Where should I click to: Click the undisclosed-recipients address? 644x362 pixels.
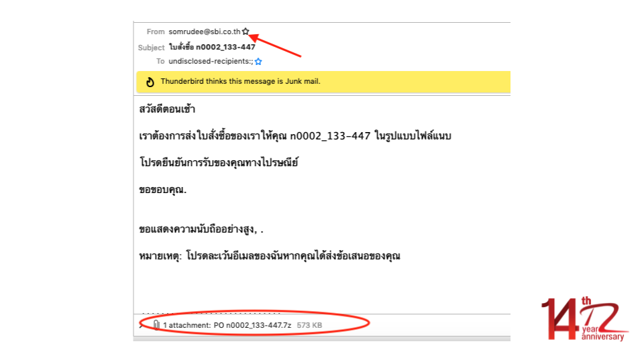(x=211, y=61)
